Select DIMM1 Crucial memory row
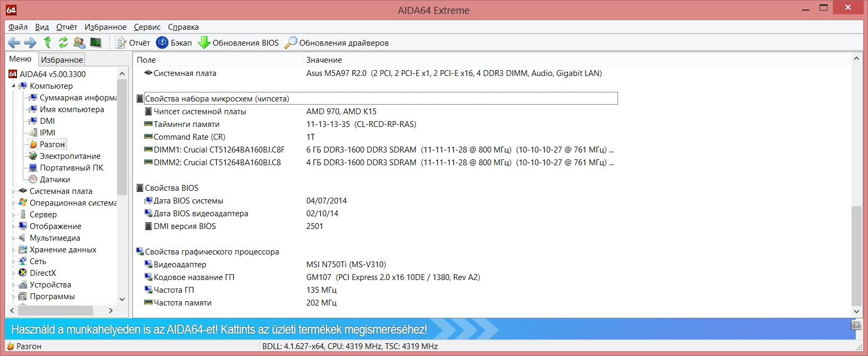868x356 pixels. pyautogui.click(x=377, y=150)
